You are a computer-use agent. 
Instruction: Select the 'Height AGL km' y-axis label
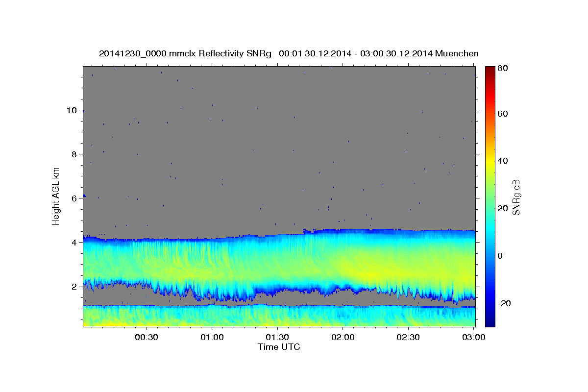56,196
